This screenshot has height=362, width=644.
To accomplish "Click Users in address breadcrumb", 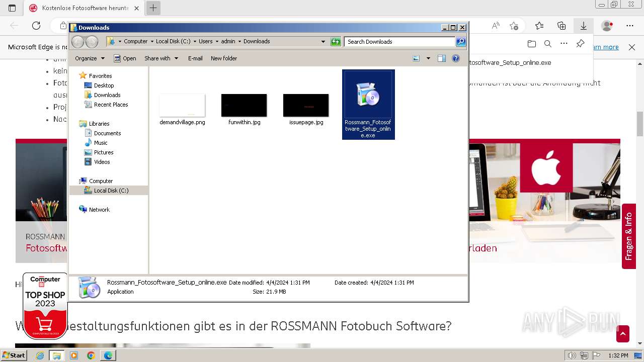I will (x=205, y=42).
